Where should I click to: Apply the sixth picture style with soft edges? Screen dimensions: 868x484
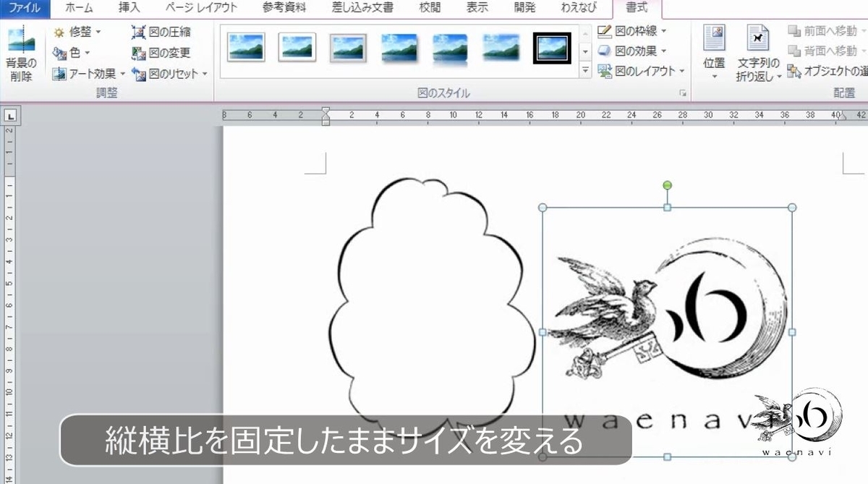click(501, 48)
